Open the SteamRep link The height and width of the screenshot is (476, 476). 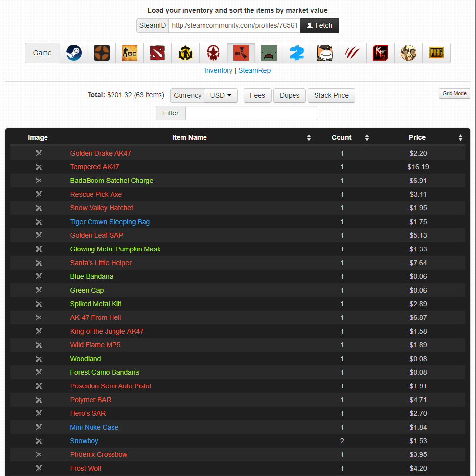pos(254,70)
